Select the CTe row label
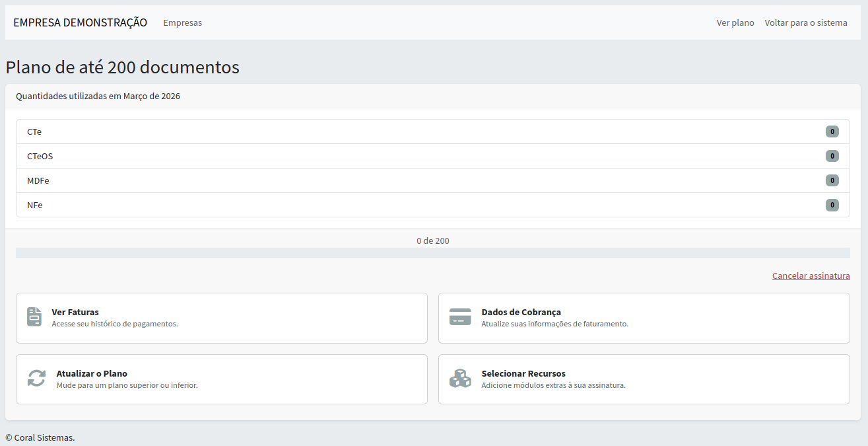 (34, 131)
